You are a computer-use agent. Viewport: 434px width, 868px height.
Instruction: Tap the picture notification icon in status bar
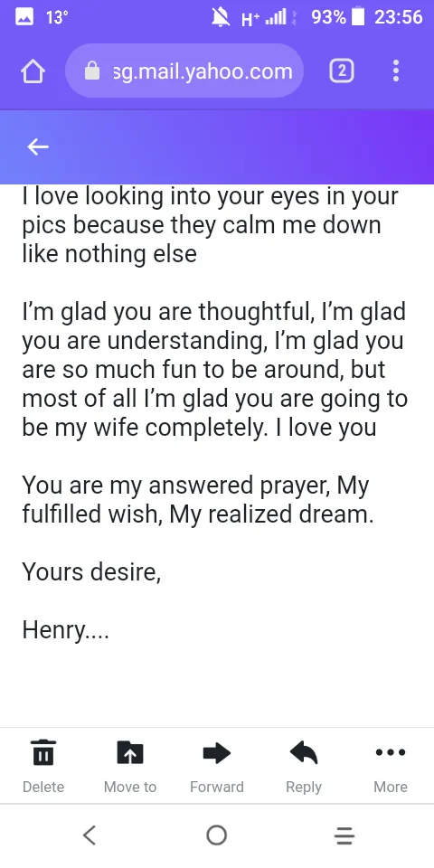click(24, 18)
